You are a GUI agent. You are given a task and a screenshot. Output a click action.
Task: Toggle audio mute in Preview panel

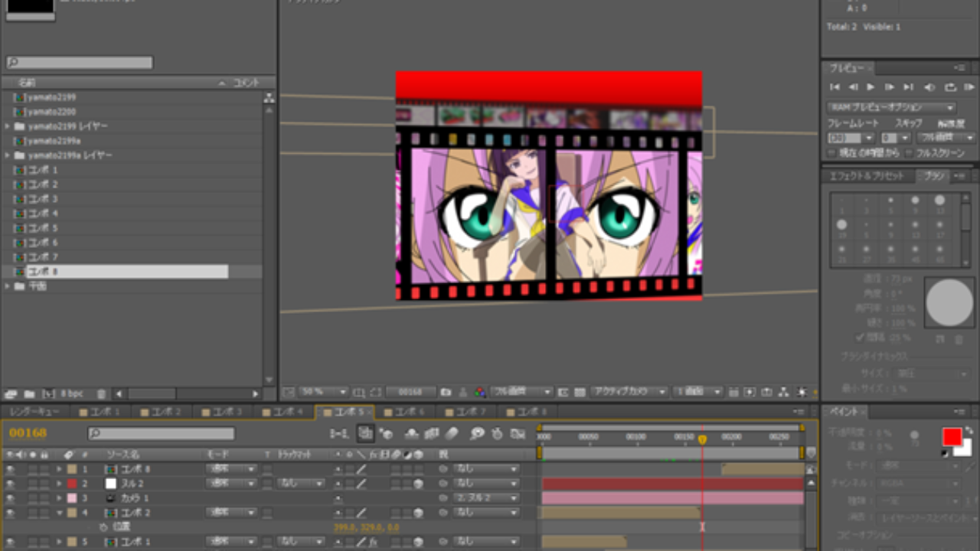[929, 87]
